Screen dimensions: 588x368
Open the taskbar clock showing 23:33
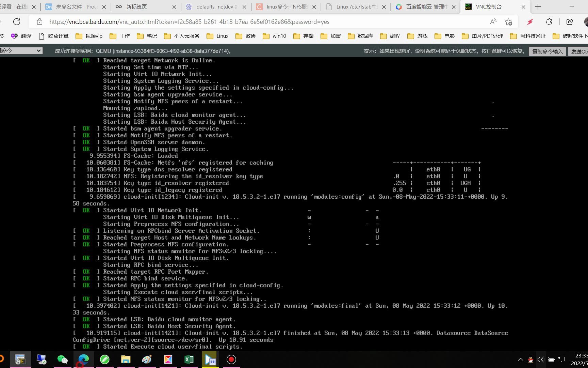tap(579, 359)
